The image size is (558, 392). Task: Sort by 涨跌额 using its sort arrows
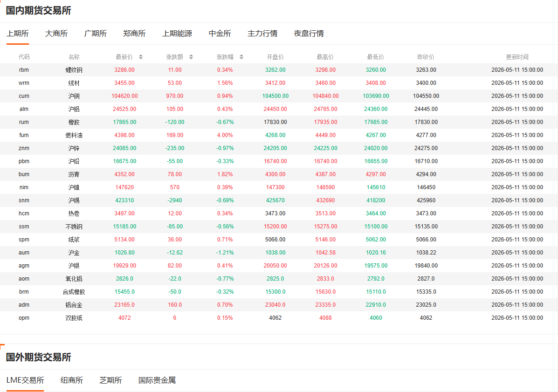(191, 57)
